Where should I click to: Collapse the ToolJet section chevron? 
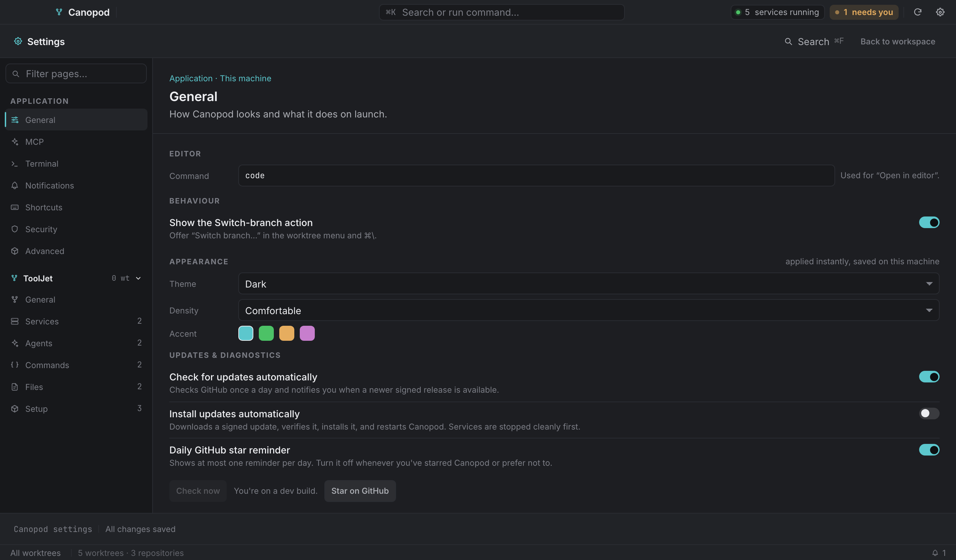point(139,278)
